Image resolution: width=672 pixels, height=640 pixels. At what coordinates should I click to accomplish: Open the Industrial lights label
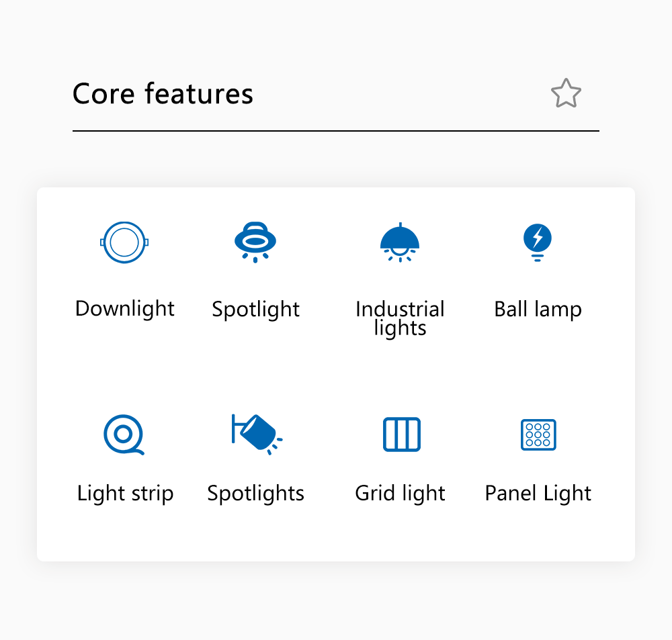pos(400,319)
